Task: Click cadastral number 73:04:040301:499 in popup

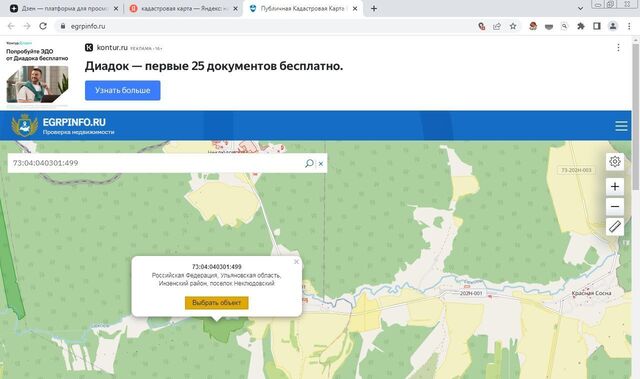Action: 217,266
